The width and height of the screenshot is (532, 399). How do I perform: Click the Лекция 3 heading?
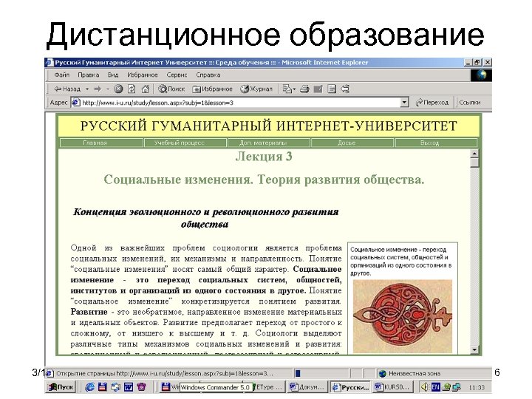[264, 157]
